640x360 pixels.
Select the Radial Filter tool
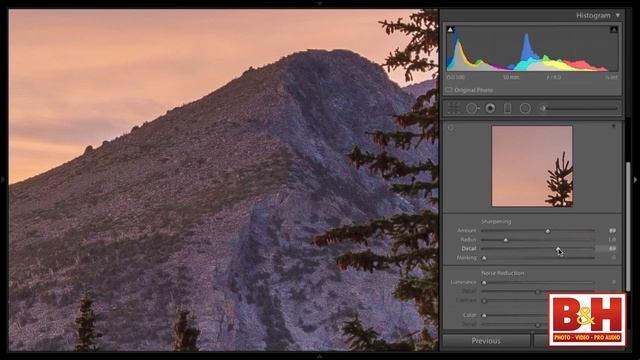tap(525, 108)
